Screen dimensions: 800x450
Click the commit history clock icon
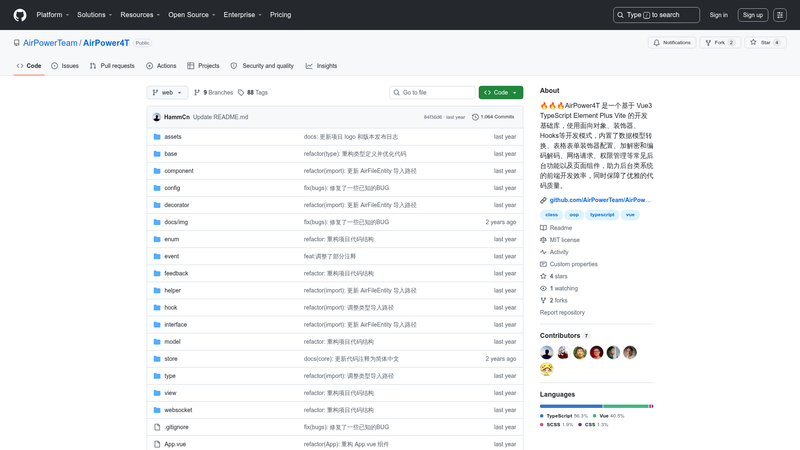coord(475,117)
